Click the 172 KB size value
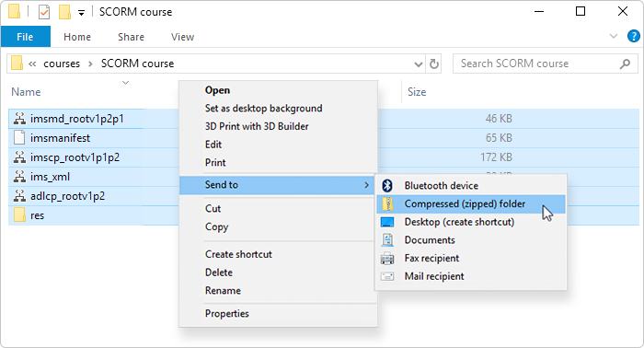 click(496, 157)
